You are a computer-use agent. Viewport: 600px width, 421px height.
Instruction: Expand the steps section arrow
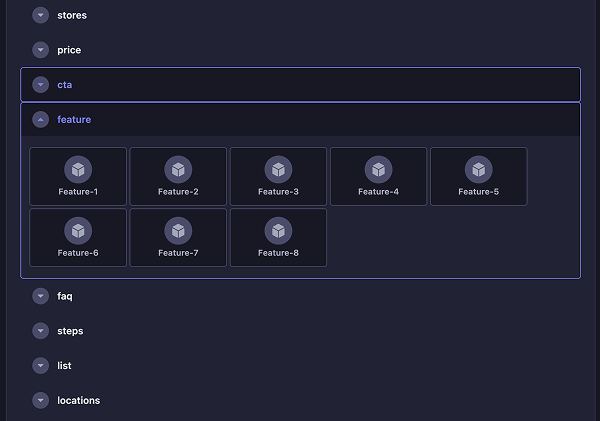coord(41,331)
